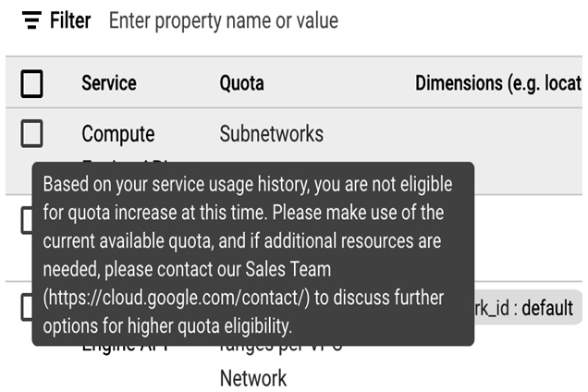The image size is (588, 392).
Task: Click the Compute service cell
Action: pos(118,134)
